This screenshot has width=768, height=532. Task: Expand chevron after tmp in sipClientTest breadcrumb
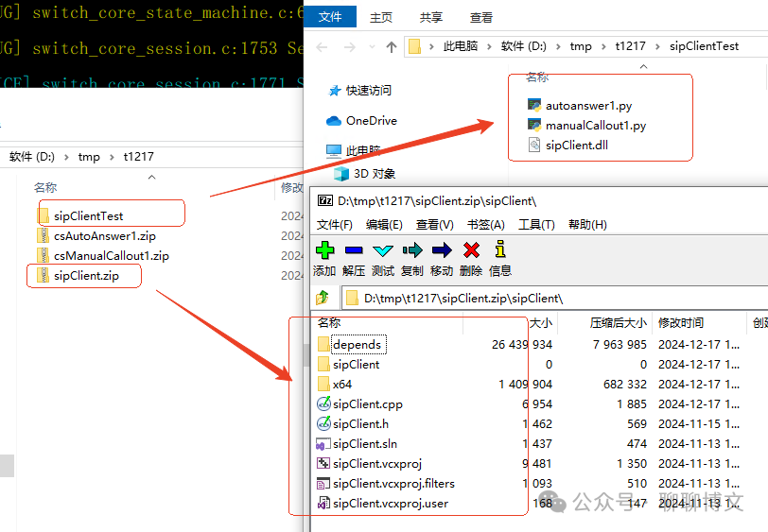tap(603, 47)
